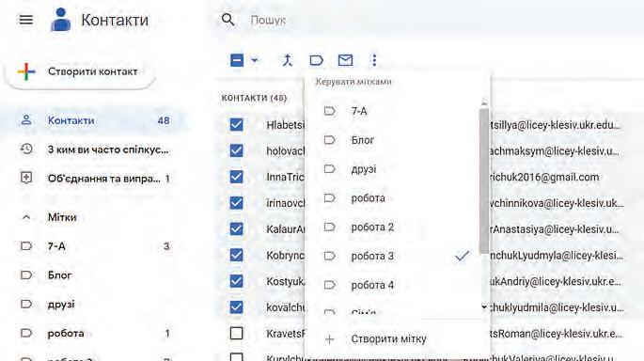Image resolution: width=644 pixels, height=361 pixels.
Task: Click the КОНТАКТИ (48) list heading
Action: 254,98
